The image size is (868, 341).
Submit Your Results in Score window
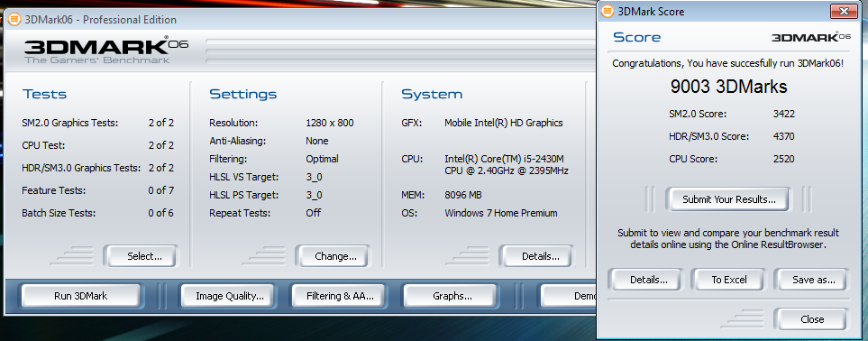[x=728, y=199]
